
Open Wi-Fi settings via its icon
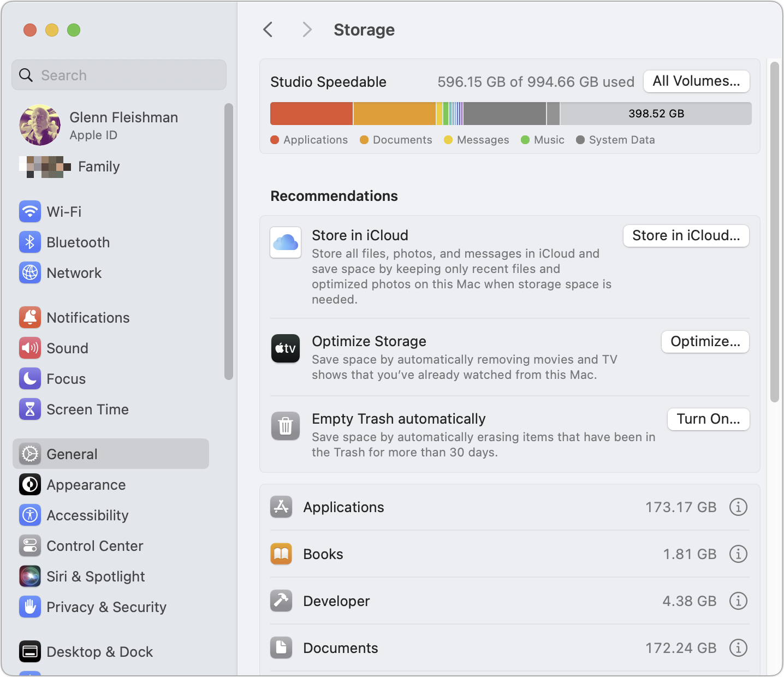30,212
